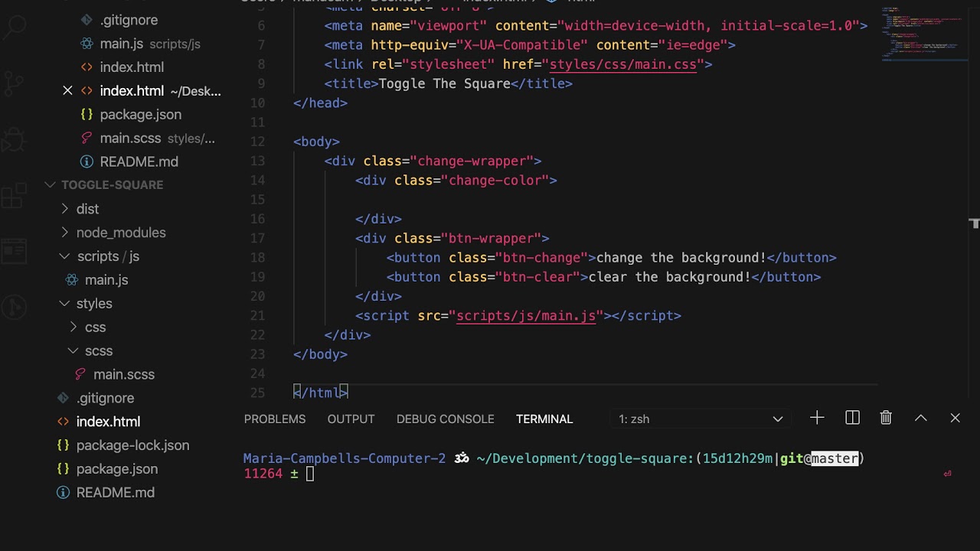Open Source Control view in activity bar
Viewport: 980px width, 551px height.
14,82
